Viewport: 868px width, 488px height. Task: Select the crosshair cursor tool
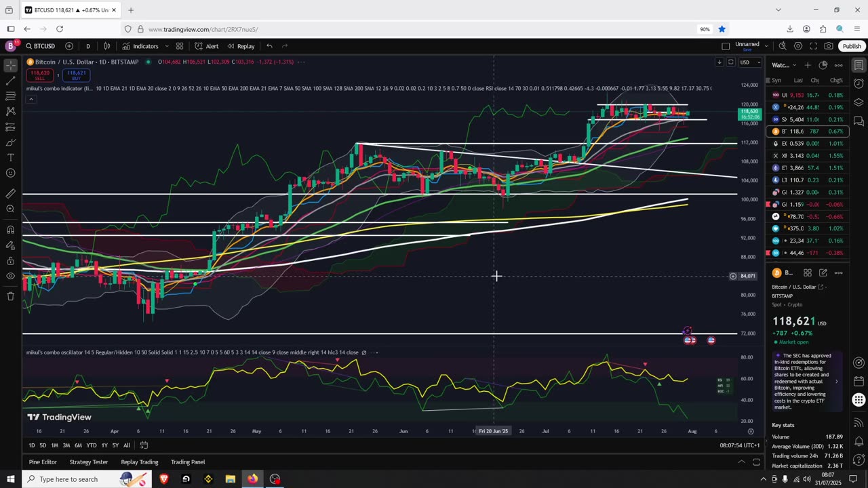pos(10,66)
